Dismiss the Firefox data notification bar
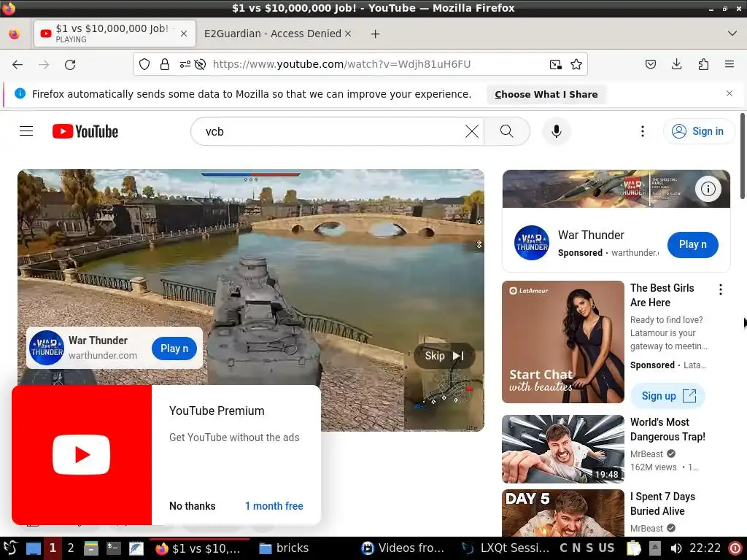The width and height of the screenshot is (747, 560). tap(729, 93)
